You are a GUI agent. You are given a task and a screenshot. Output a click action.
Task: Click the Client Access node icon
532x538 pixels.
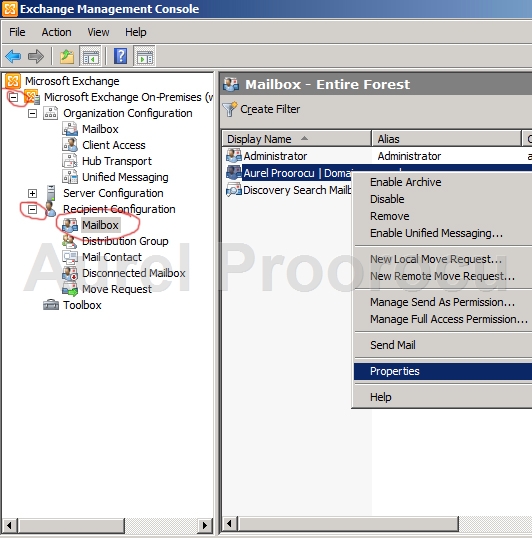tap(70, 145)
